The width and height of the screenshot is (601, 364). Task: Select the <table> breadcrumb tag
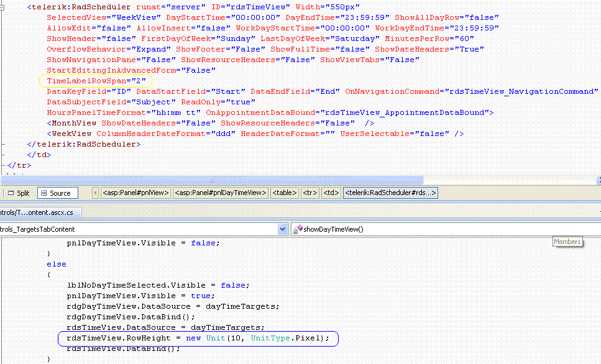click(x=285, y=193)
